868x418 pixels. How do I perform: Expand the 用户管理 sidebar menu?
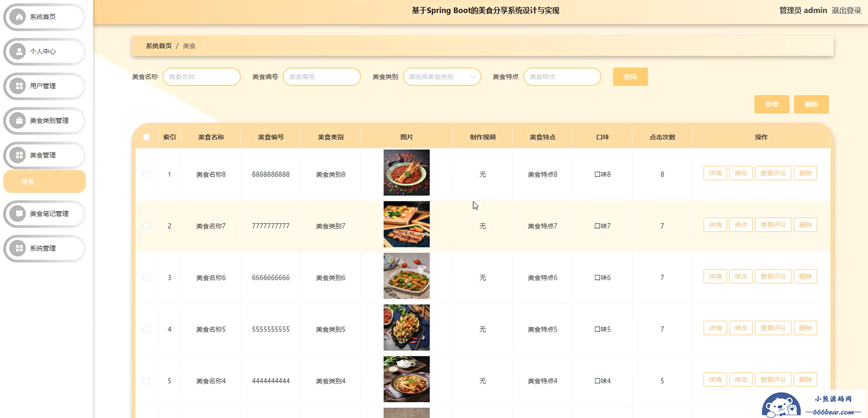[x=44, y=86]
